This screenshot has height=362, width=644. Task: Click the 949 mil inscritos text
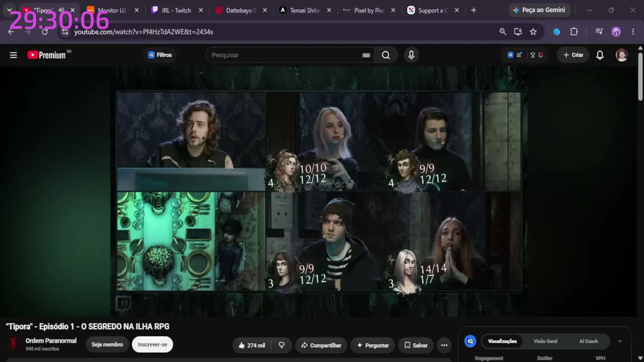[42, 349]
